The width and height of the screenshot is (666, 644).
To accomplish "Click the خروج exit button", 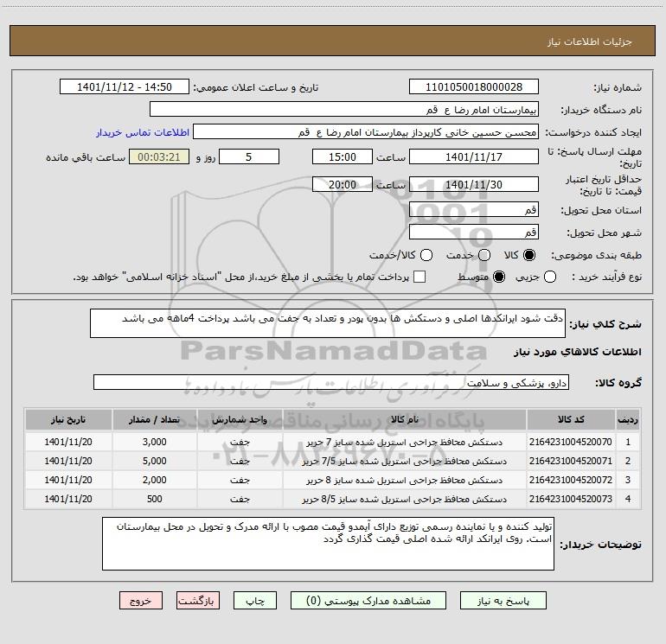I will (141, 601).
